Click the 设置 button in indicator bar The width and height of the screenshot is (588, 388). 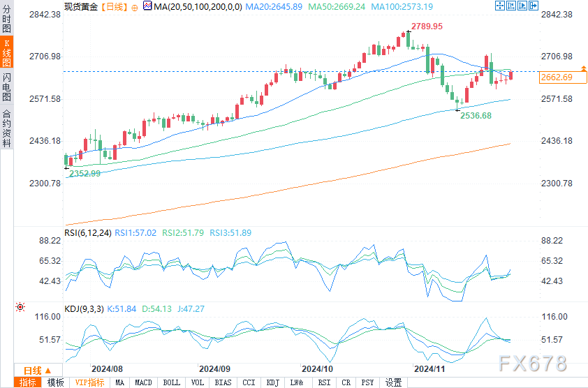394,382
